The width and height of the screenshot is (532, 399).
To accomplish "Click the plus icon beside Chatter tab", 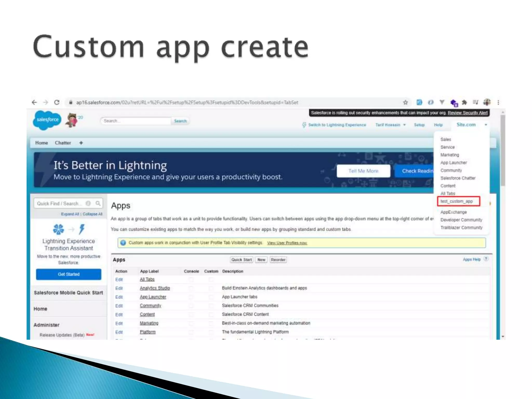I will click(81, 143).
